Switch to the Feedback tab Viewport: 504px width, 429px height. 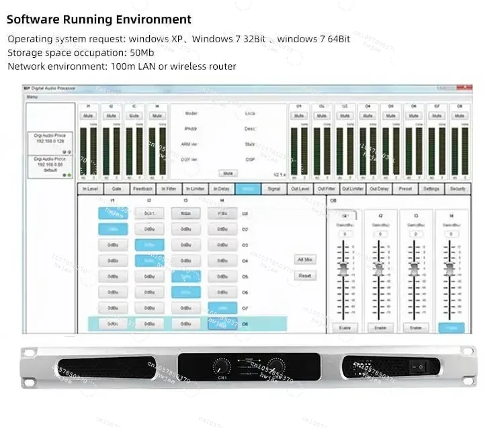[x=142, y=189]
